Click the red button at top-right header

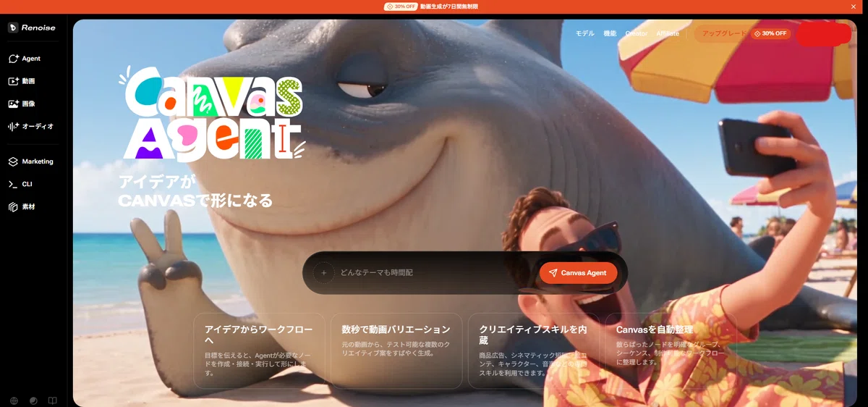(x=823, y=34)
